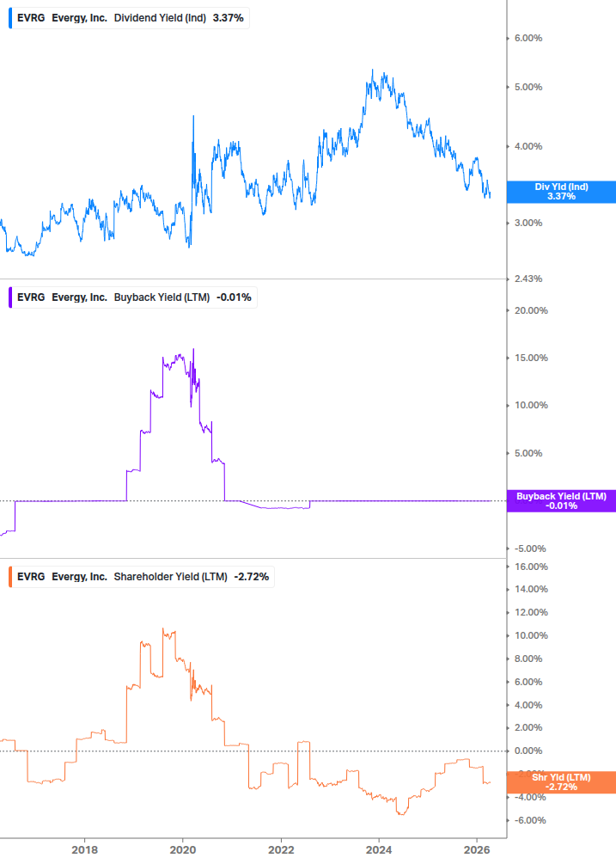Image resolution: width=616 pixels, height=864 pixels.
Task: Click the orange color bar of Shareholder Yield legend
Action: click(10, 577)
